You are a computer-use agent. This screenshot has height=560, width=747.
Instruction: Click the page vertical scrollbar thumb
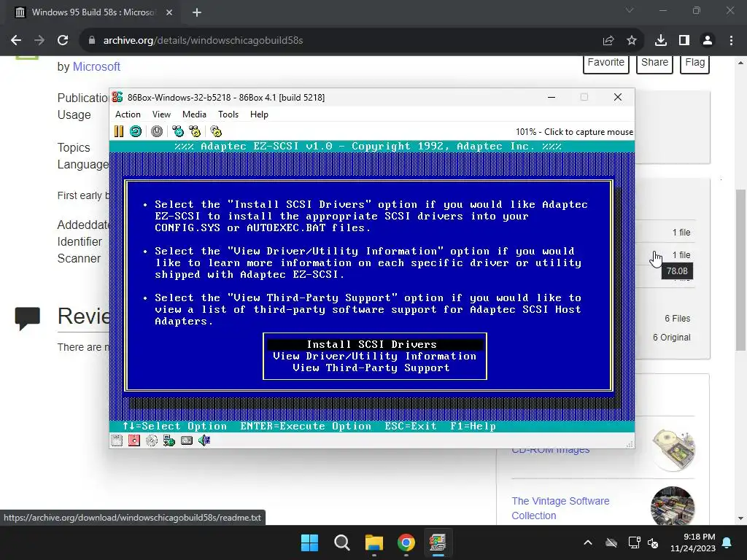740,270
